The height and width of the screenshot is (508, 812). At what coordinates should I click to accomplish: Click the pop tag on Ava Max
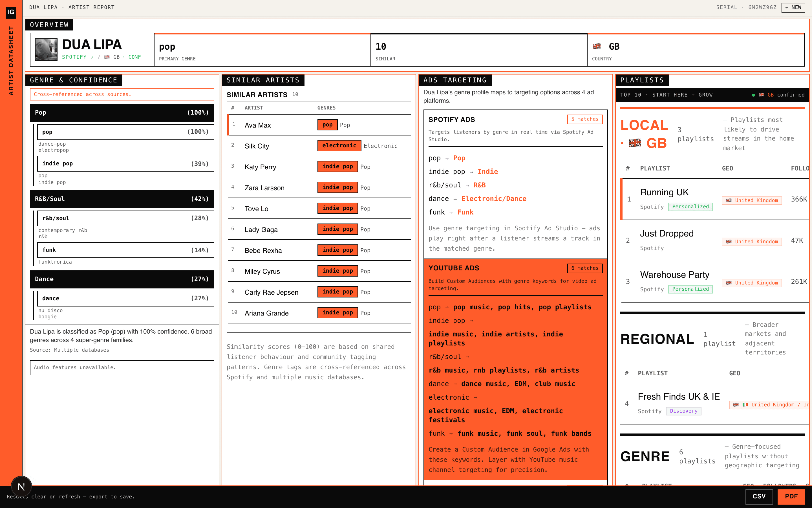coord(328,125)
